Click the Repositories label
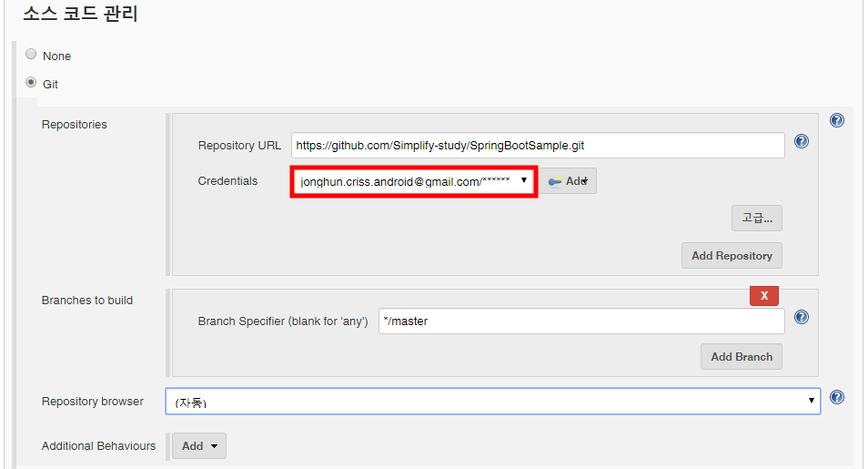 [x=75, y=124]
